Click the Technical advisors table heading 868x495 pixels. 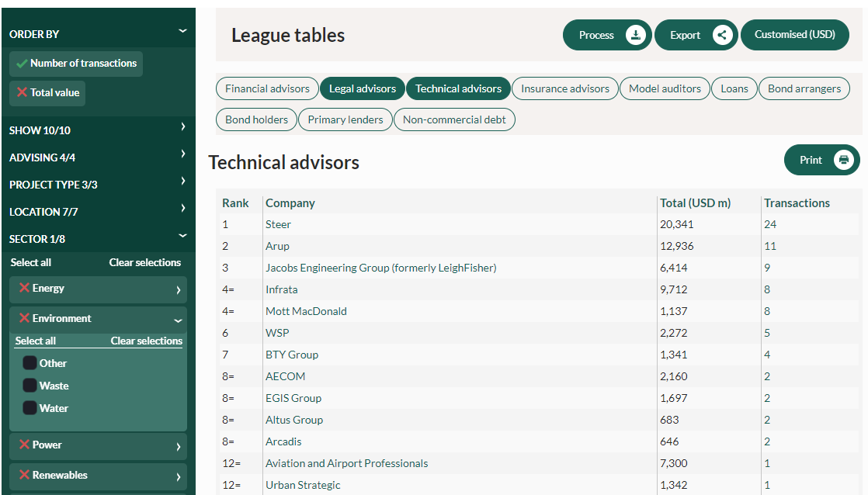pyautogui.click(x=283, y=163)
